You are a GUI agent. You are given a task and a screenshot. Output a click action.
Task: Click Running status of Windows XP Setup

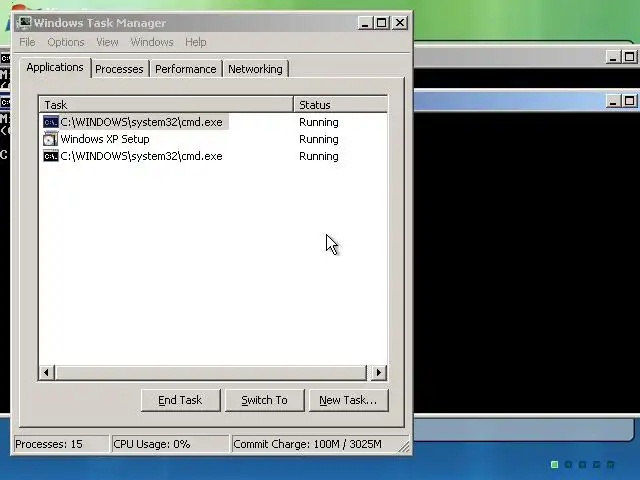click(319, 139)
